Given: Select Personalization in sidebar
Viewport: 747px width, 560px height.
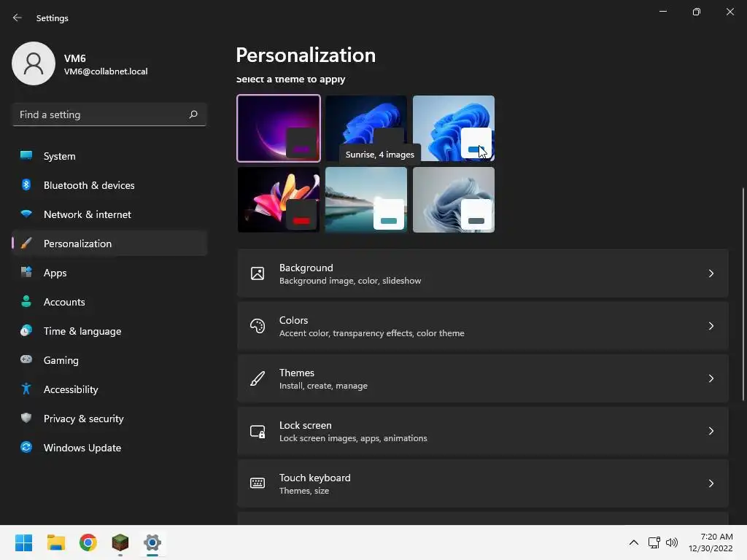Looking at the screenshot, I should pos(109,244).
